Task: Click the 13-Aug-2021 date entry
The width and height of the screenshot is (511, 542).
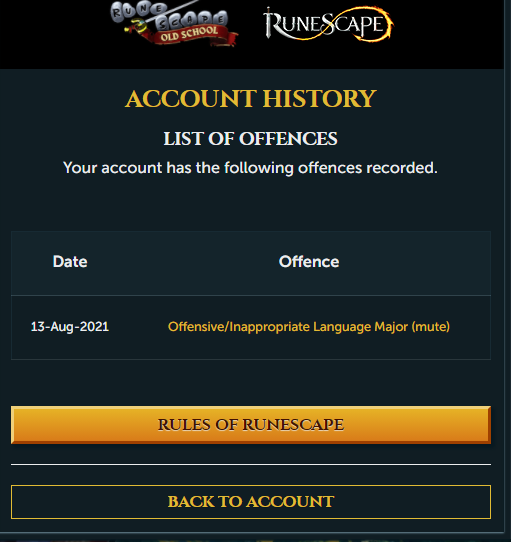Action: [70, 327]
